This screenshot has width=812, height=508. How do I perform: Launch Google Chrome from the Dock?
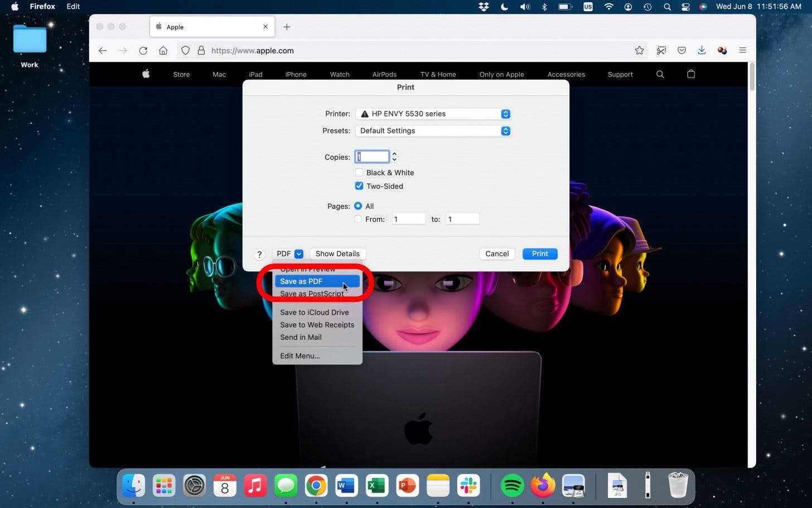(316, 486)
